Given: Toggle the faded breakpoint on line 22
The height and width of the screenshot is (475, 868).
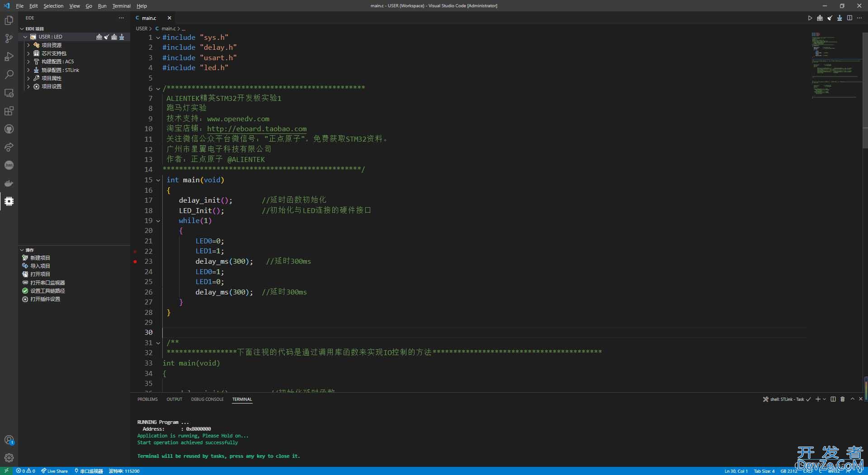Looking at the screenshot, I should (x=135, y=251).
